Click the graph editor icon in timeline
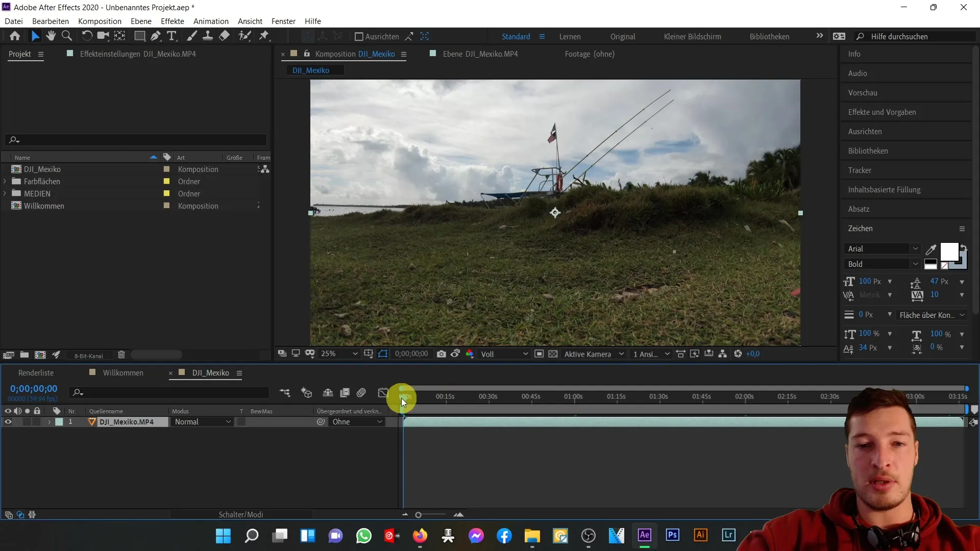The height and width of the screenshot is (551, 980). coord(384,393)
